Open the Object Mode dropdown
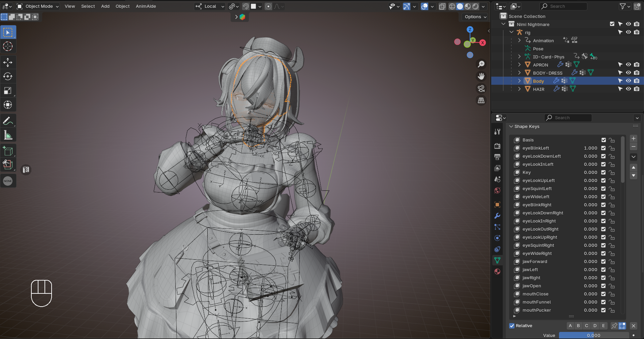The width and height of the screenshot is (644, 339). point(38,6)
